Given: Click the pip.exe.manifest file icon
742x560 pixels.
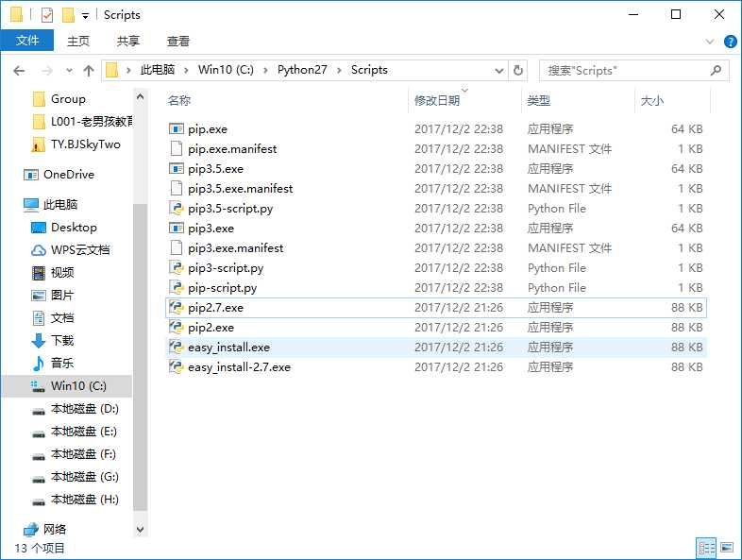Looking at the screenshot, I should 176,148.
